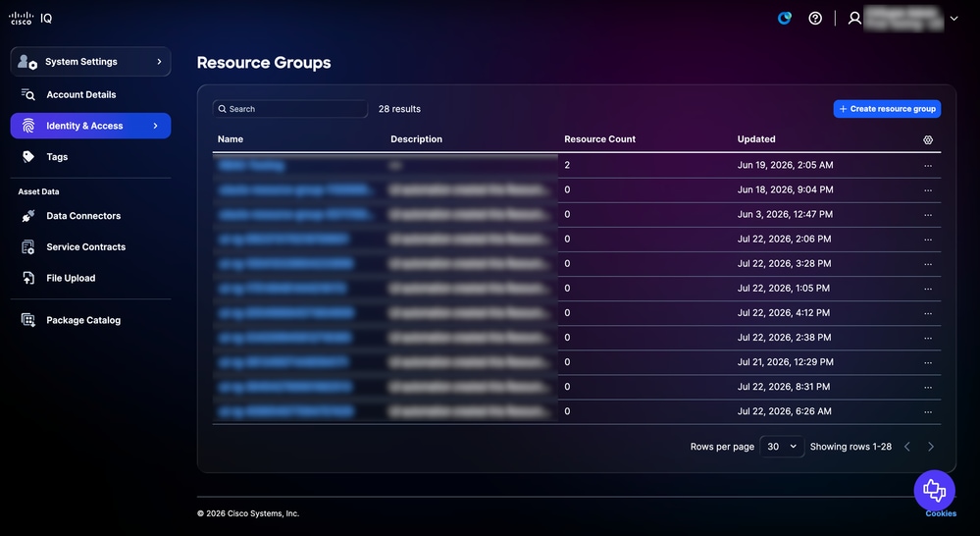
Task: Go to the next page arrow
Action: [x=931, y=447]
